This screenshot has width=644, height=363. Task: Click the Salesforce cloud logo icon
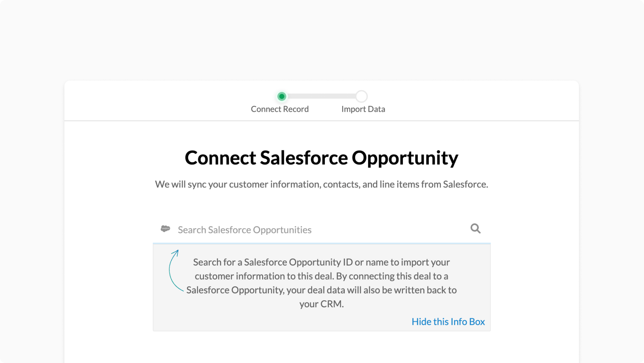tap(165, 229)
